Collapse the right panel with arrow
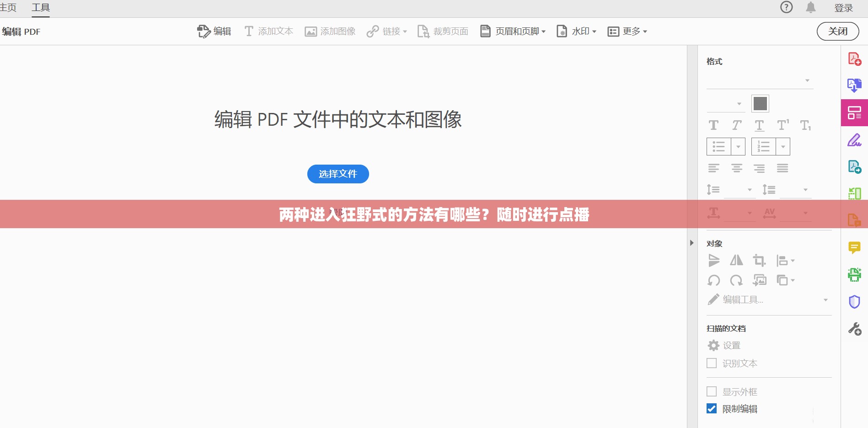The height and width of the screenshot is (428, 868). [692, 243]
